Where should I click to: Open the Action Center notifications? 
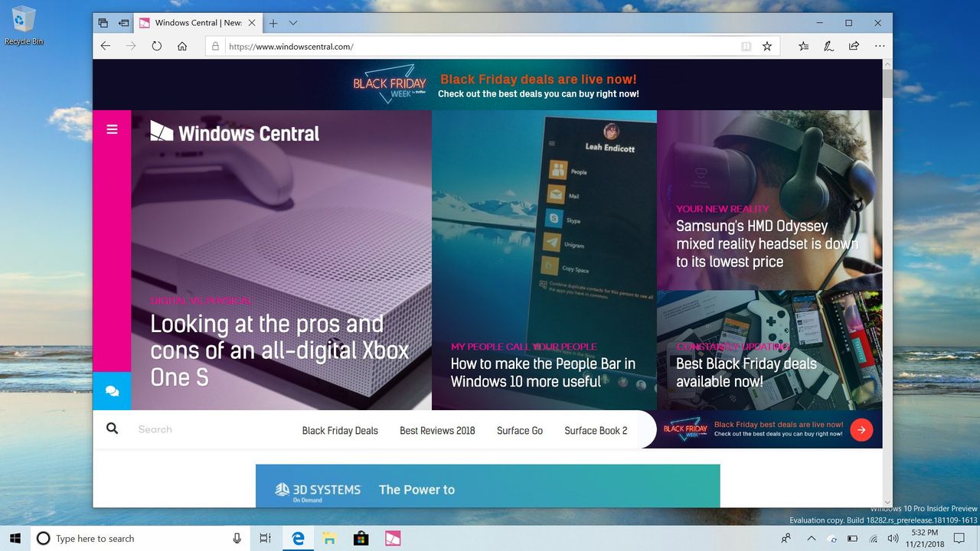pyautogui.click(x=960, y=539)
